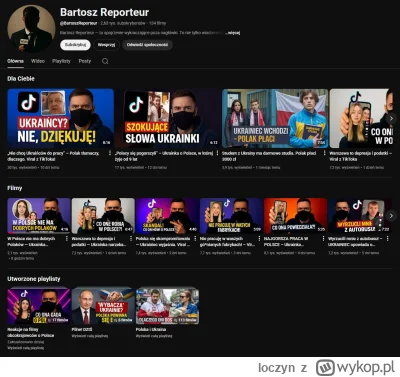Viewport: 400px width, 377px height.
Task: Show next videos in Filmy carousel
Action: pyautogui.click(x=391, y=216)
